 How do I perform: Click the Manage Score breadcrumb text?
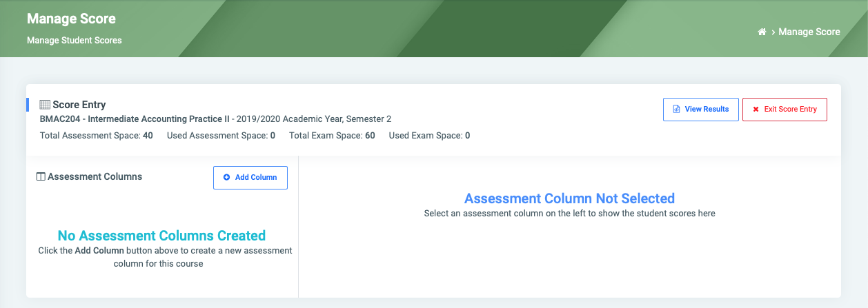(809, 32)
